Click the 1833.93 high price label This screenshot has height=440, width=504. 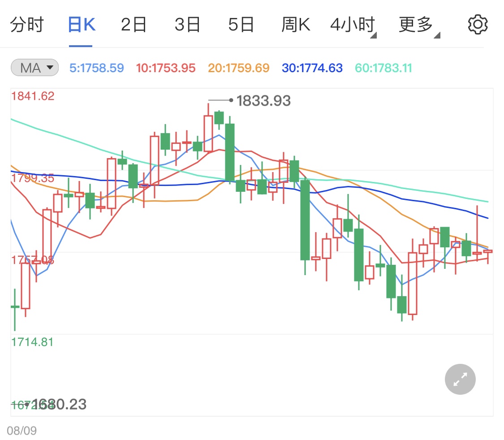(x=263, y=101)
